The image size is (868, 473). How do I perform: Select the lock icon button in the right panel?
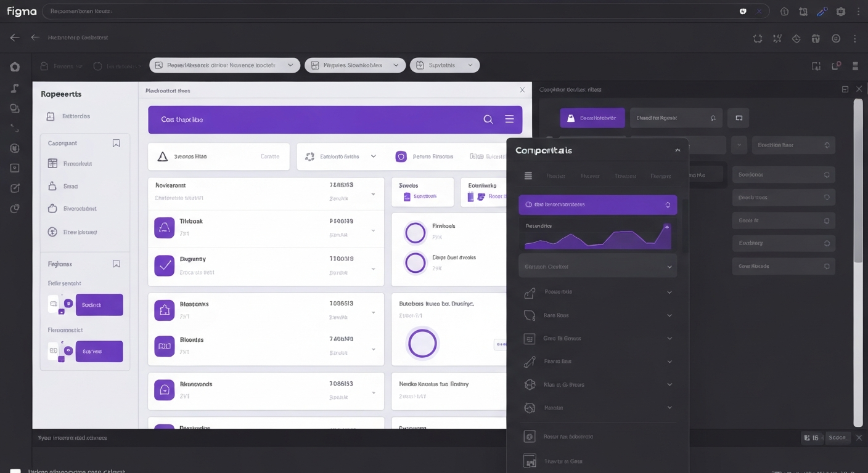570,117
